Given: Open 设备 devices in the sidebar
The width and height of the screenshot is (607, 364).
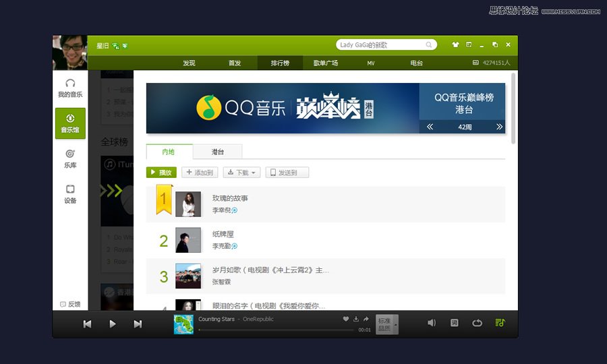Looking at the screenshot, I should [70, 194].
